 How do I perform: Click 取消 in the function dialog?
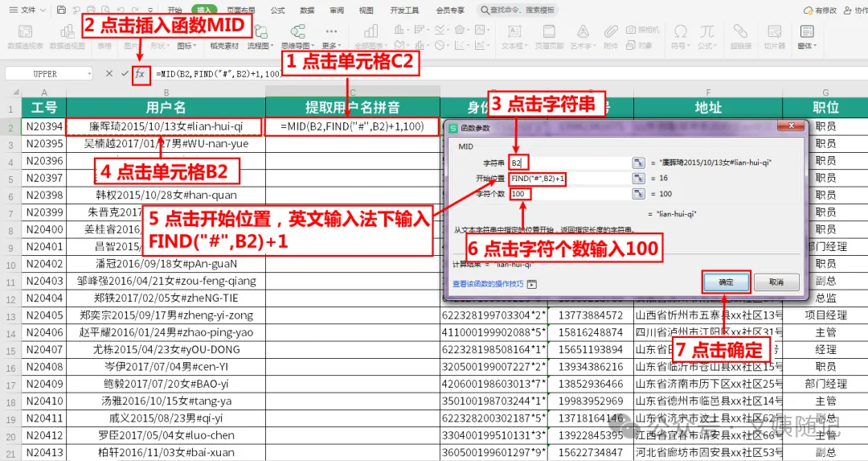[x=776, y=282]
